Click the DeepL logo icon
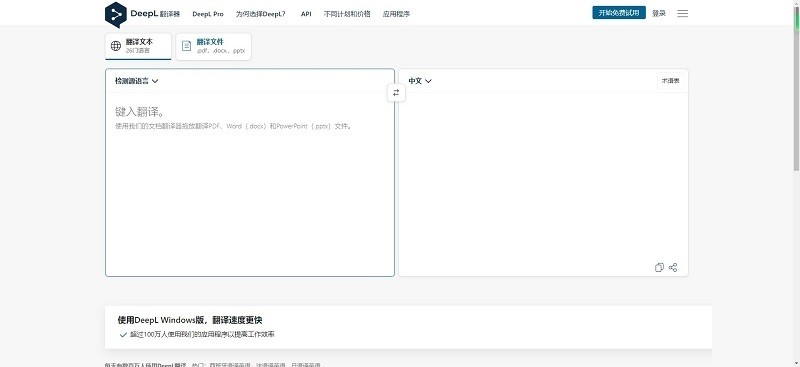Screen dimensions: 800x367 click(115, 14)
